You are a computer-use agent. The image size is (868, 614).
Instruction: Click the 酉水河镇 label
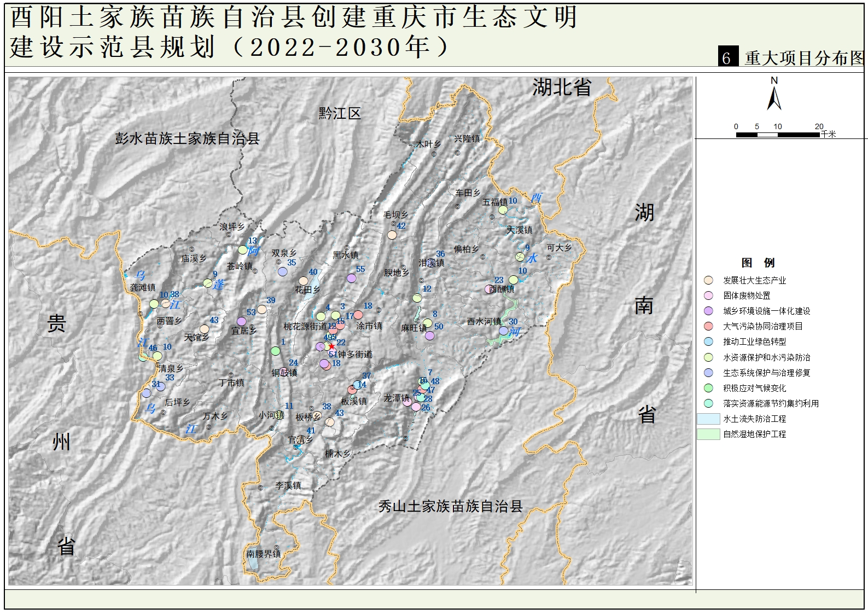coord(484,321)
